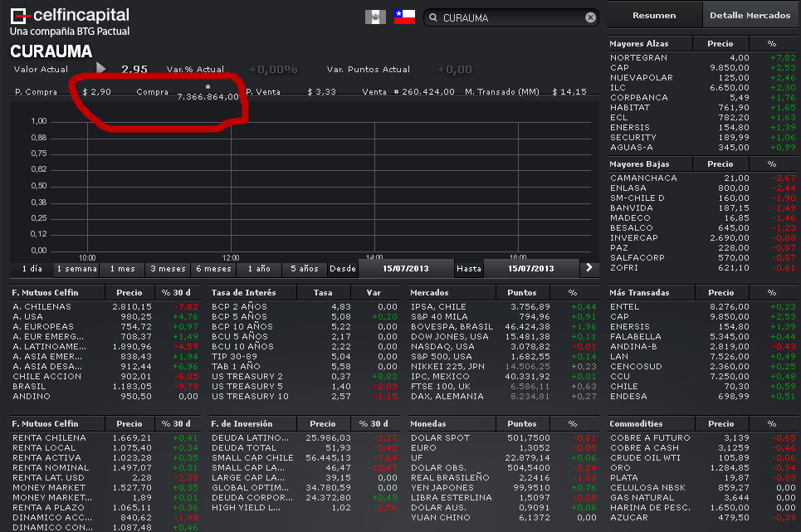This screenshot has width=801, height=532.
Task: Select the 6 meses chart range
Action: (x=213, y=269)
